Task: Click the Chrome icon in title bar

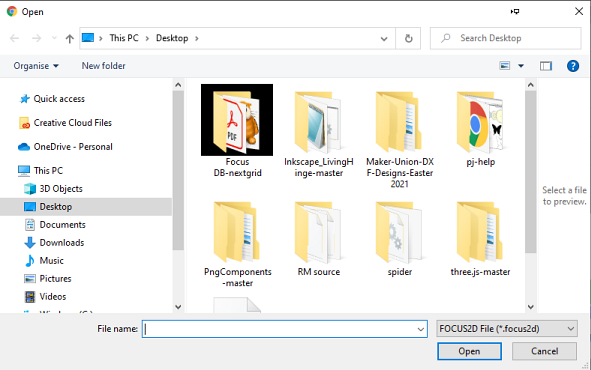Action: coord(12,11)
